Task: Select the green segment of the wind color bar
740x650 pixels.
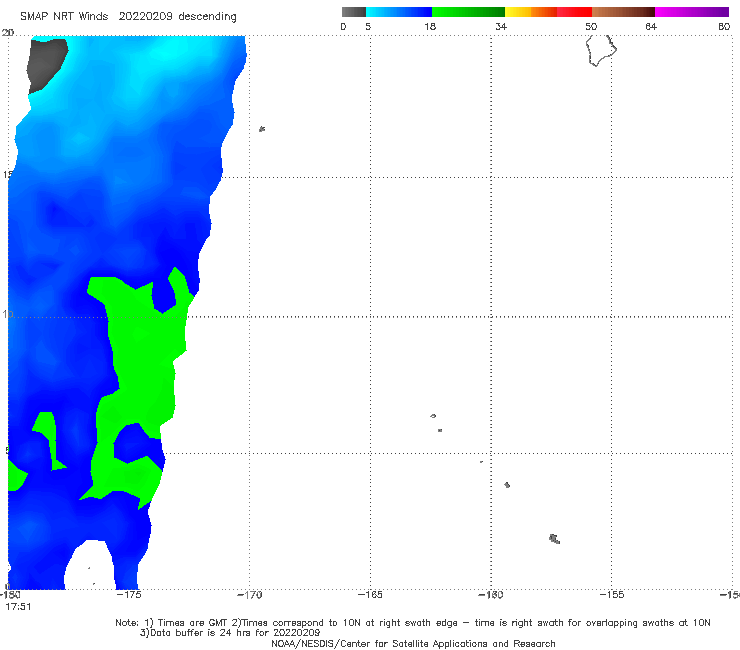Action: (x=468, y=12)
